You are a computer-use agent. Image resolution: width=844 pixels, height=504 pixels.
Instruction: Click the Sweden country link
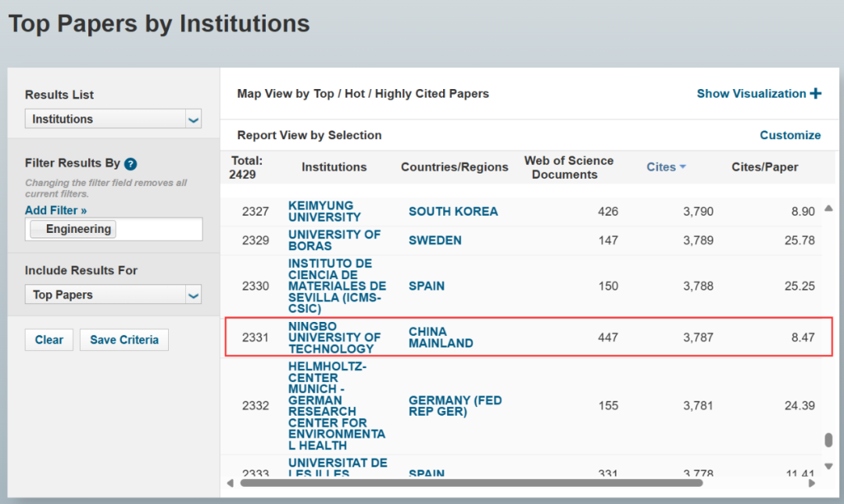pos(435,240)
